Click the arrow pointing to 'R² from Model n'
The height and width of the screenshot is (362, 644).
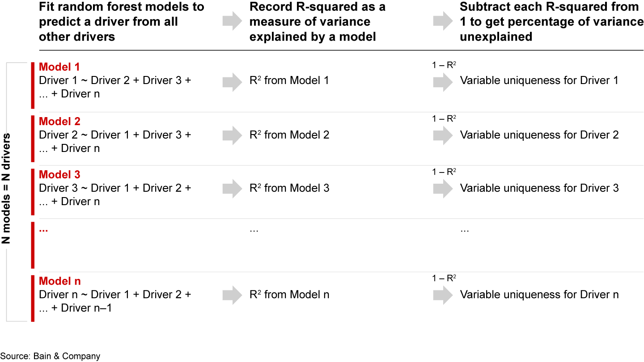(232, 295)
